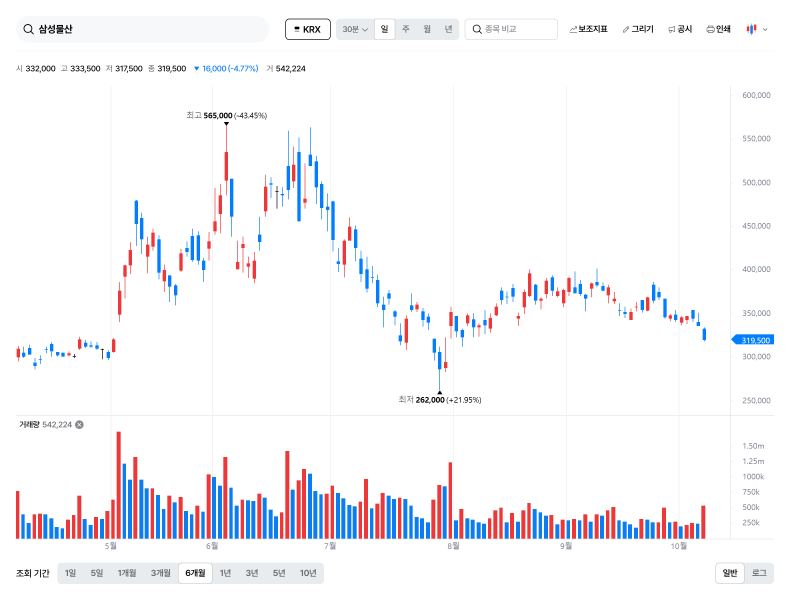Select the 월 monthly interval tab
800x600 pixels.
(427, 29)
